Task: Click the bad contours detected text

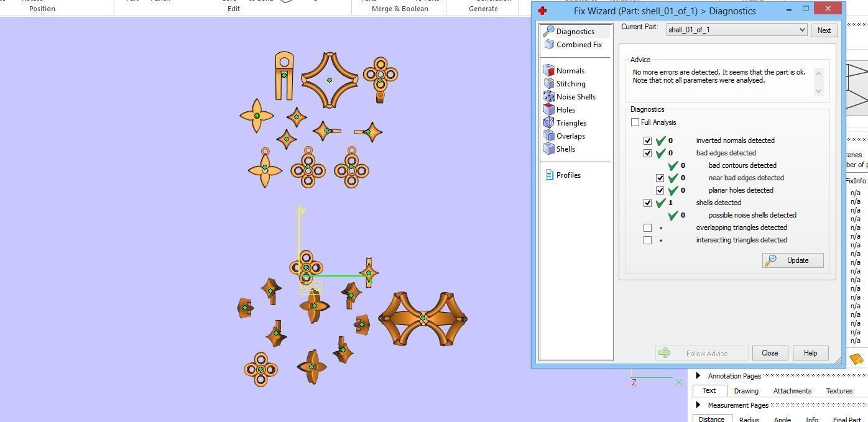Action: 742,165
